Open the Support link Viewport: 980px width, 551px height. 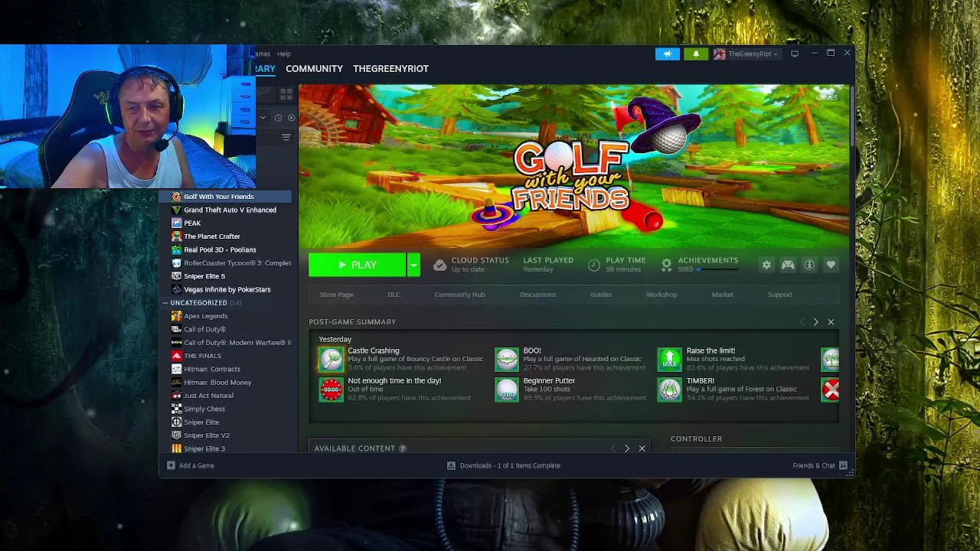point(780,295)
